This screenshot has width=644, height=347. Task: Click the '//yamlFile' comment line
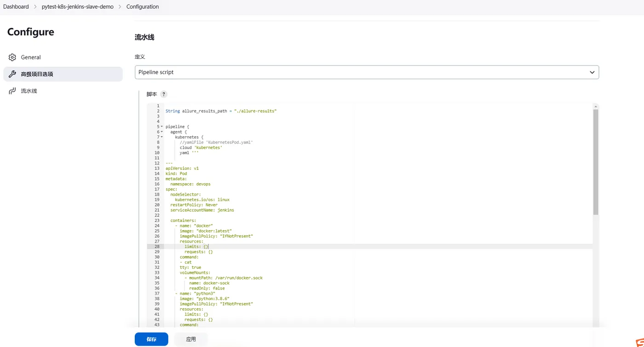tap(216, 142)
